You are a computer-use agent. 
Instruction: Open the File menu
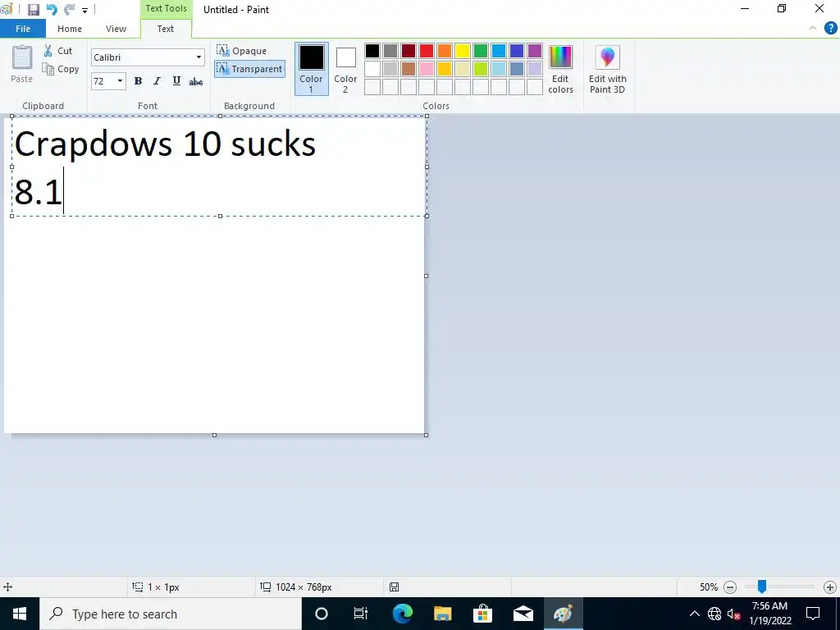(x=23, y=29)
